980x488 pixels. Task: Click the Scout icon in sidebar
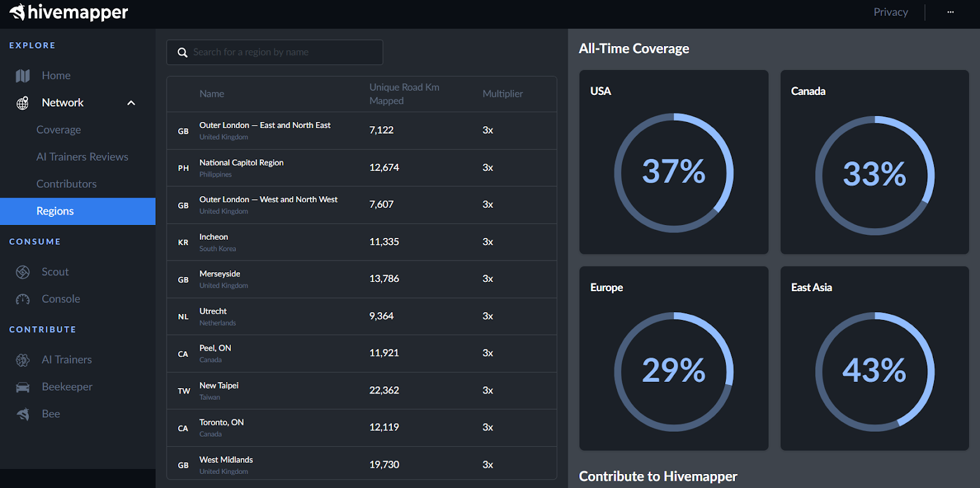click(x=23, y=272)
